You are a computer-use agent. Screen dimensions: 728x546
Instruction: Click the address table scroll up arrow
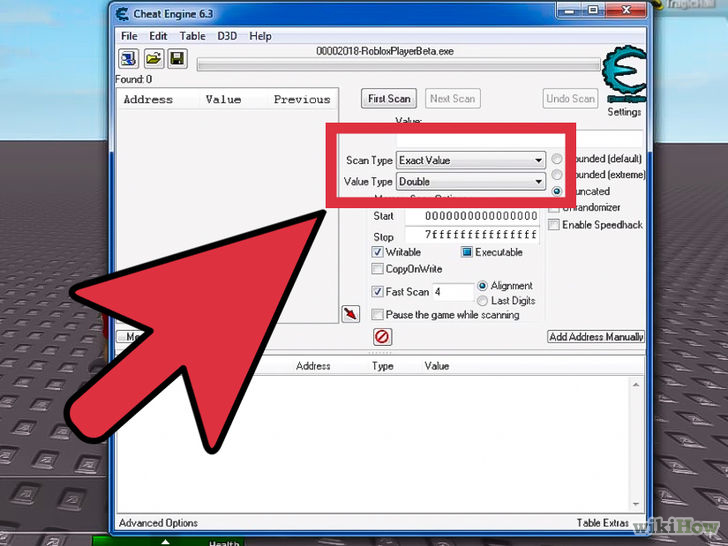[x=636, y=385]
